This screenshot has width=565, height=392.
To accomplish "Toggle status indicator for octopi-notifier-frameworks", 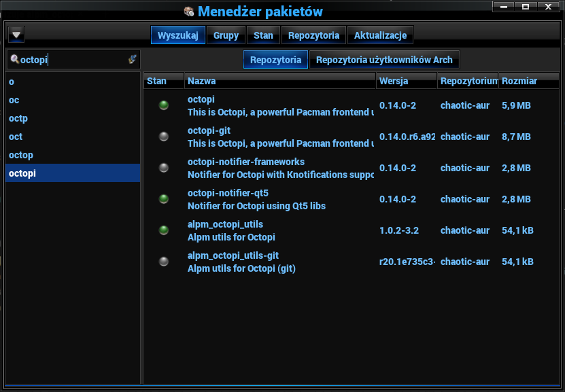I will (x=164, y=168).
